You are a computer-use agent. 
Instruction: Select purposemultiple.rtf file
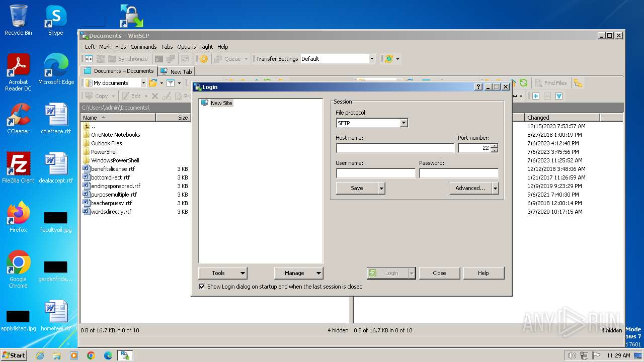(x=114, y=195)
